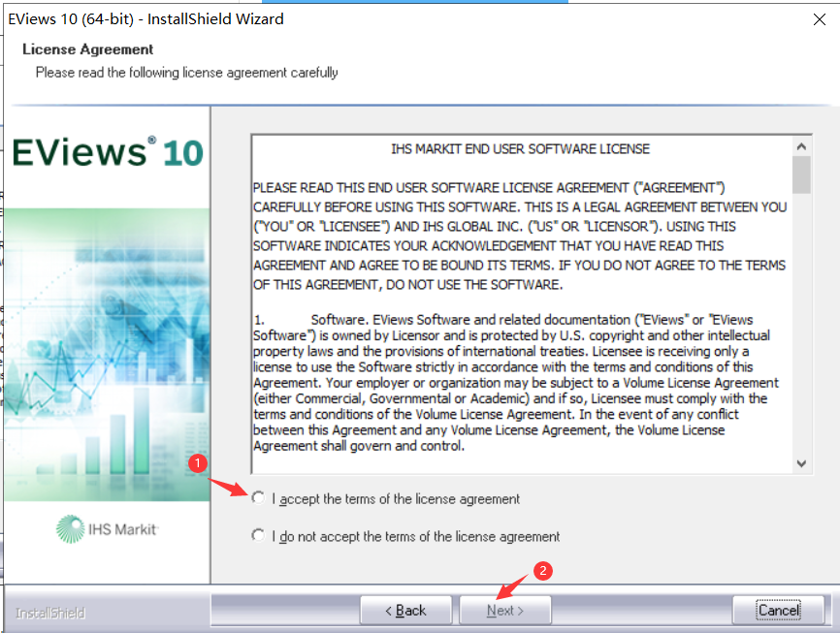The height and width of the screenshot is (633, 840).
Task: Select 'I do not accept the terms' option
Action: 258,535
